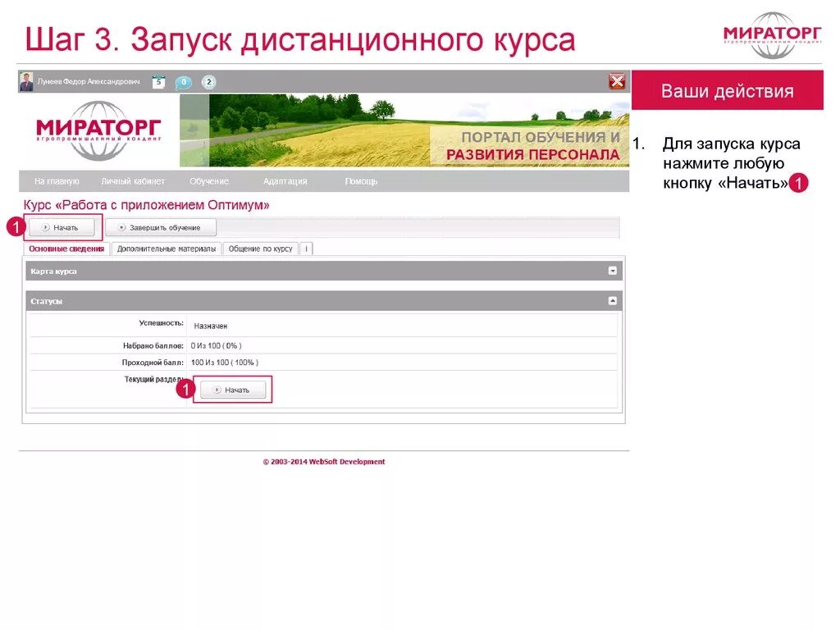Image resolution: width=840 pixels, height=630 pixels.
Task: Click user name Лунеев Федор Александрович
Action: click(89, 81)
